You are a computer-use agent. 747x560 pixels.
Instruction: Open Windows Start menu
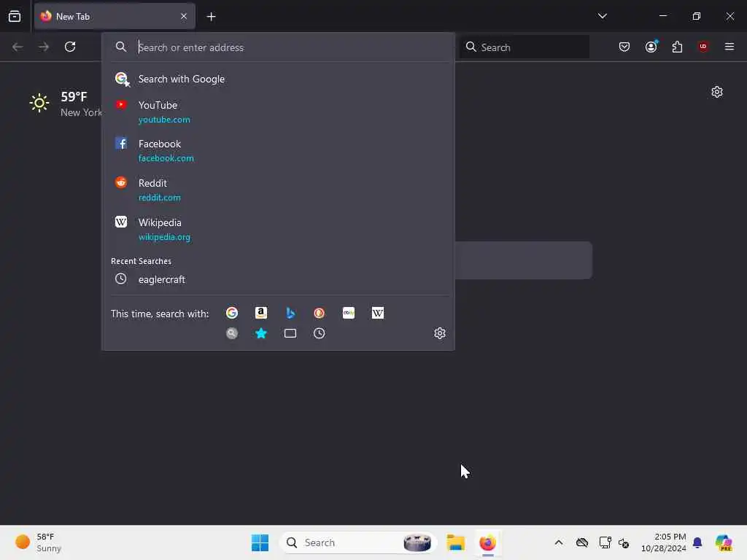pos(260,542)
